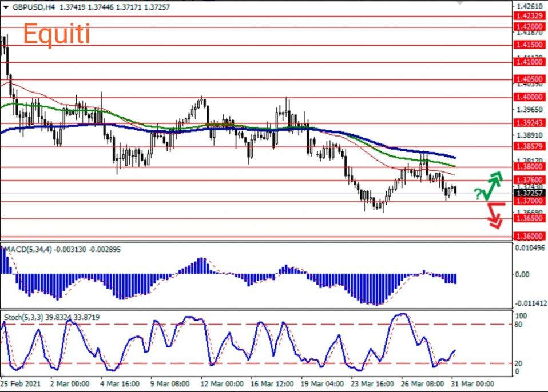This screenshot has height=392, width=548.
Task: Click the 31 Mar 00:00 time label
Action: (472, 384)
